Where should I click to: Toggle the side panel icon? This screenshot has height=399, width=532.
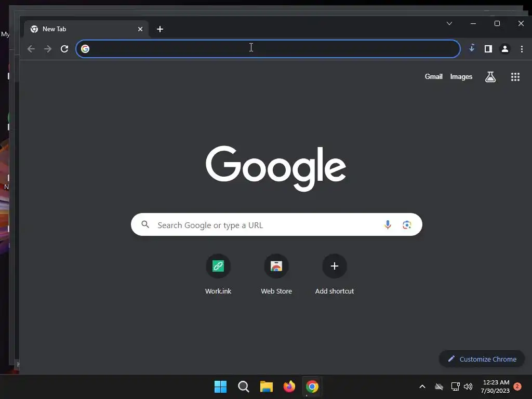tap(488, 49)
